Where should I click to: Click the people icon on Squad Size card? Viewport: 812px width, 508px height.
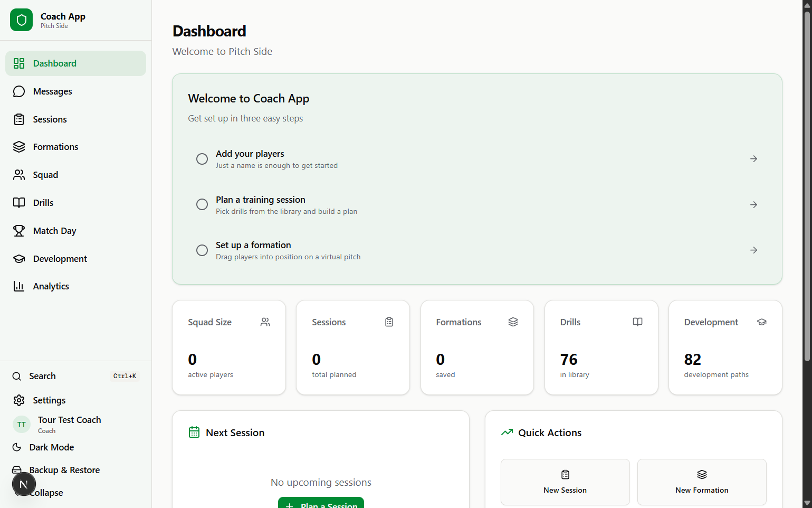coord(265,322)
